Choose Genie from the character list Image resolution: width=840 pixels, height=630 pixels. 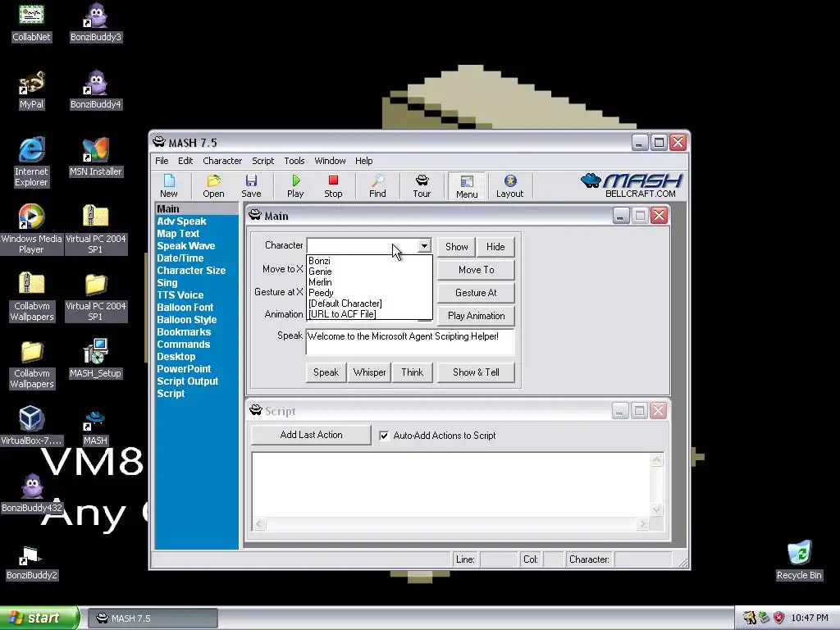pos(369,272)
